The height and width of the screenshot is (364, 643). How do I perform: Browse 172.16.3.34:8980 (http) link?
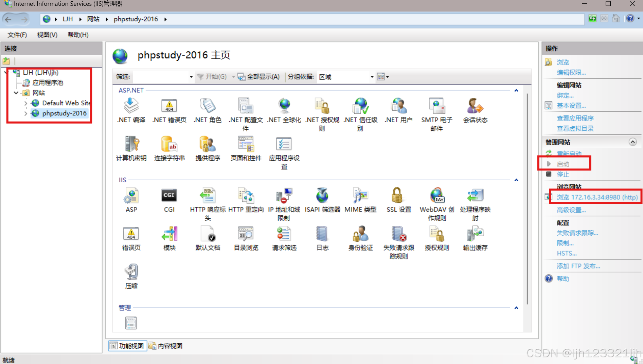click(x=597, y=197)
